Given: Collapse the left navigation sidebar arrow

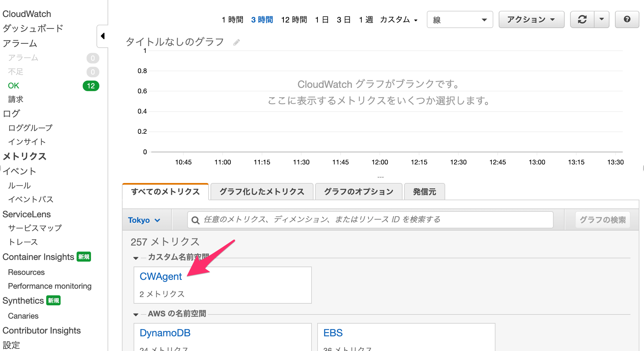Looking at the screenshot, I should point(103,36).
